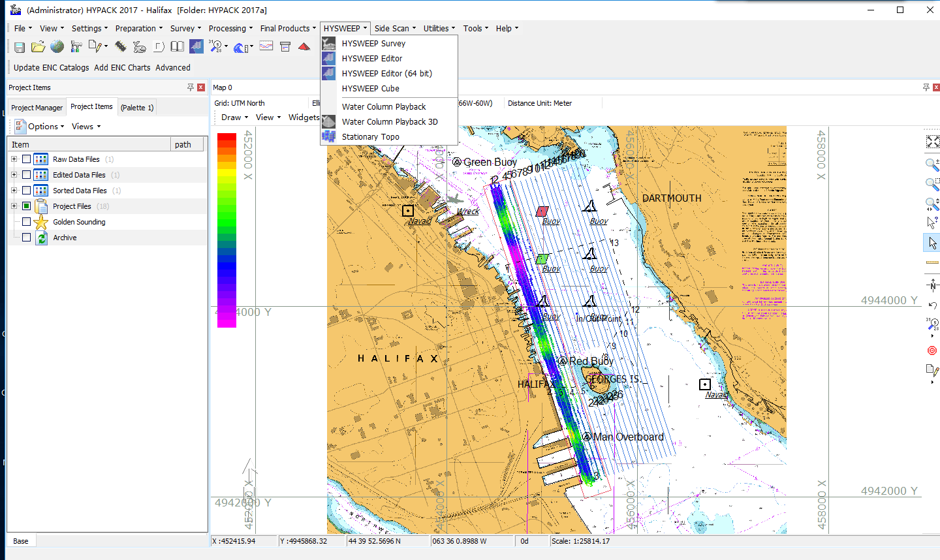Click the blue wave tide tool icon

point(241,47)
